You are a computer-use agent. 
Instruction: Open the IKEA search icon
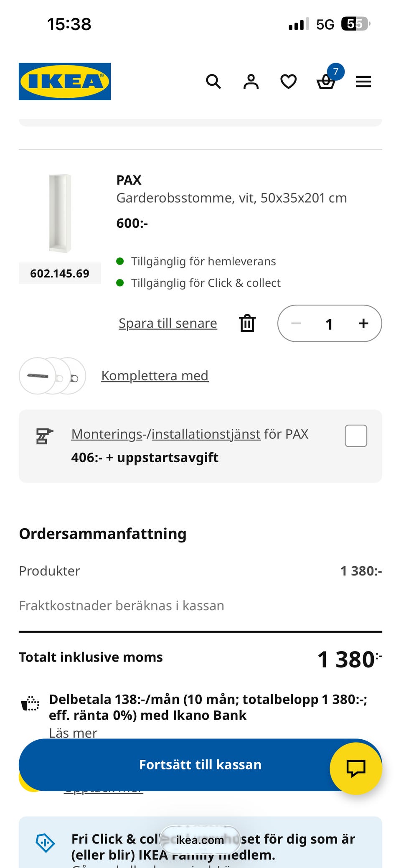[x=213, y=81]
